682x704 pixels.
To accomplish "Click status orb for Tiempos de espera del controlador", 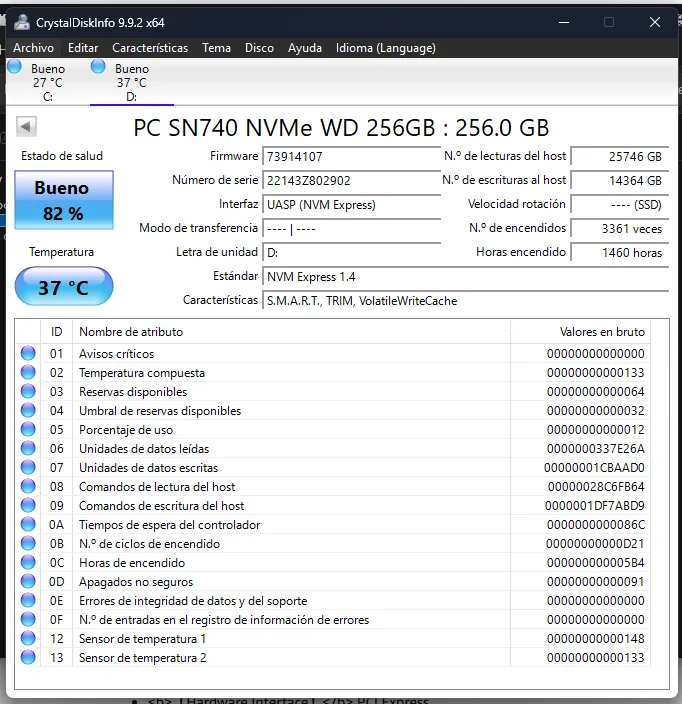I will tap(28, 524).
